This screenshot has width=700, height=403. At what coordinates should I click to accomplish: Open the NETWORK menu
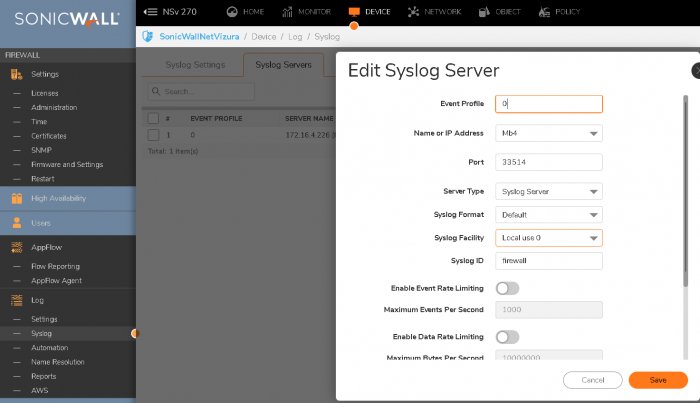tap(442, 12)
